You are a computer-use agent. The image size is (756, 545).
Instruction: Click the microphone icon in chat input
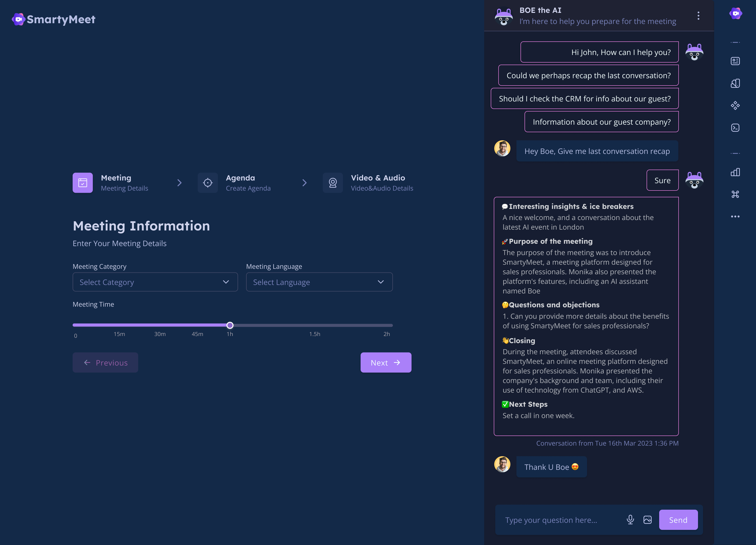630,520
